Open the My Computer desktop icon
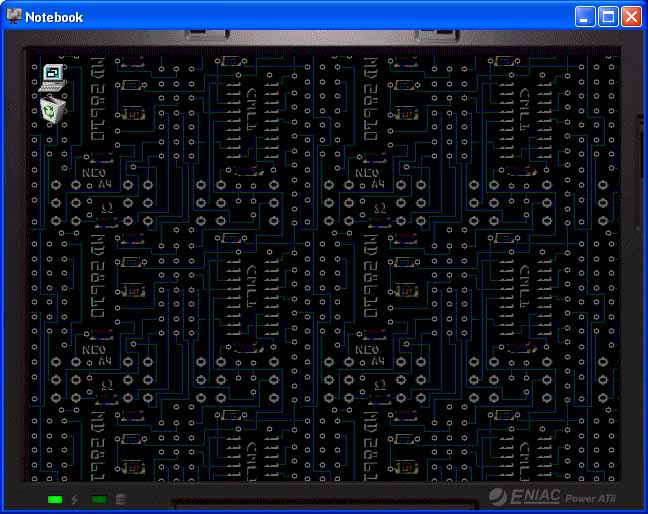The width and height of the screenshot is (648, 514). 52,74
